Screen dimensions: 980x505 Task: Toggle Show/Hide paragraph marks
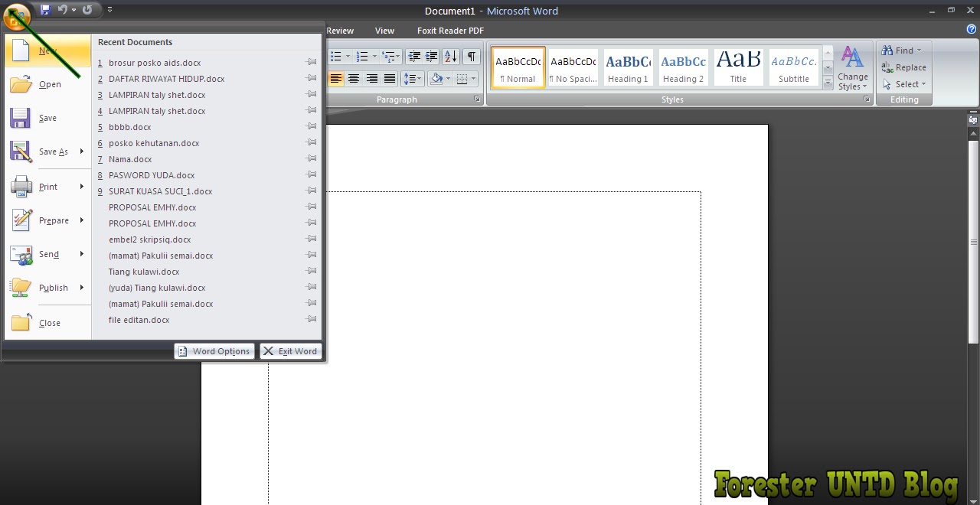coord(472,57)
